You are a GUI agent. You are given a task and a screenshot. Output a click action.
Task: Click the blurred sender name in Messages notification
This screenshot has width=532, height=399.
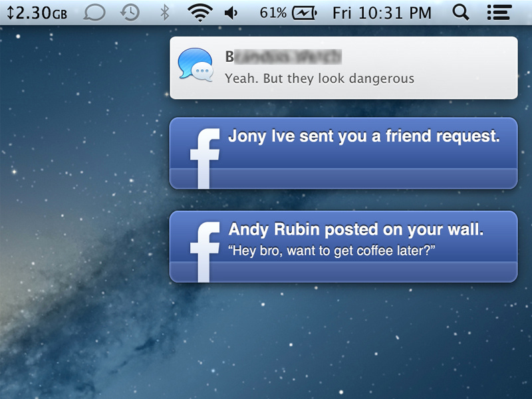pos(284,57)
